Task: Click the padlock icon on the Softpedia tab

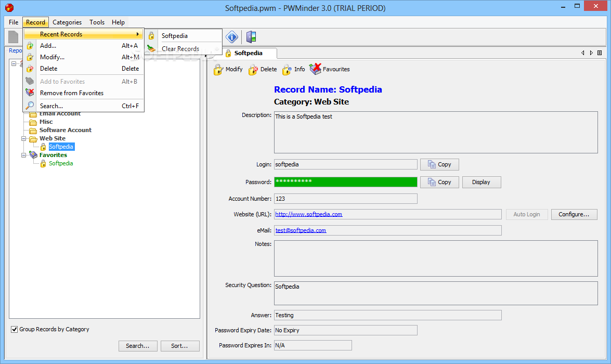Action: (228, 54)
